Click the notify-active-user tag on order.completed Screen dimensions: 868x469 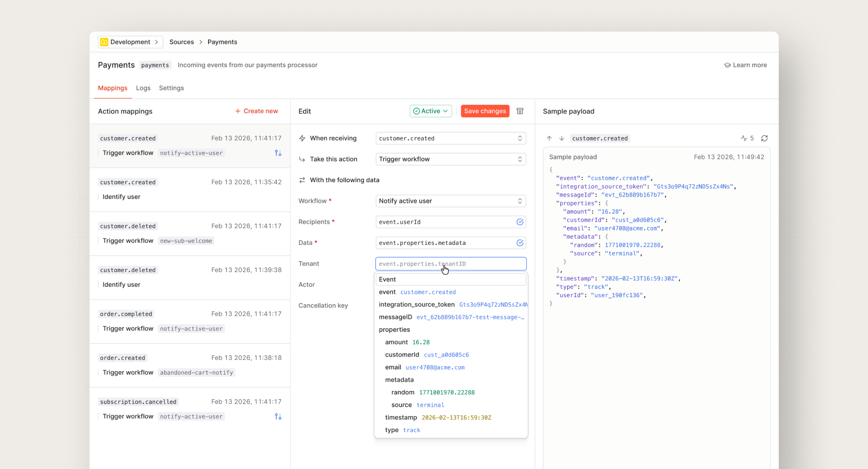(x=191, y=329)
